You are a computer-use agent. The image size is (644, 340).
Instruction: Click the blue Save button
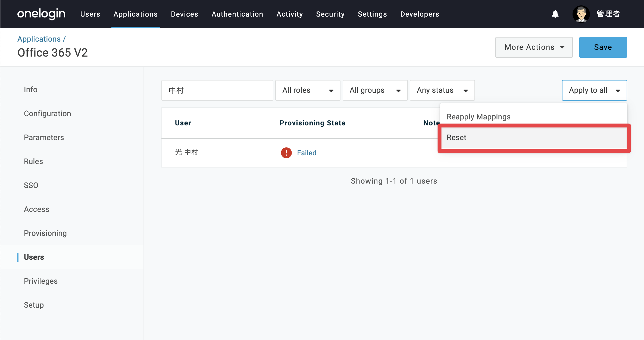pyautogui.click(x=603, y=47)
